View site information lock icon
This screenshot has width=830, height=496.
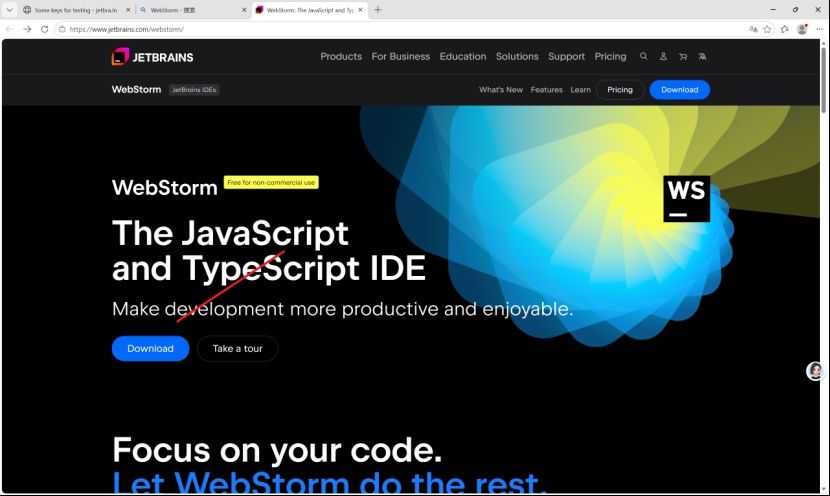pyautogui.click(x=62, y=29)
